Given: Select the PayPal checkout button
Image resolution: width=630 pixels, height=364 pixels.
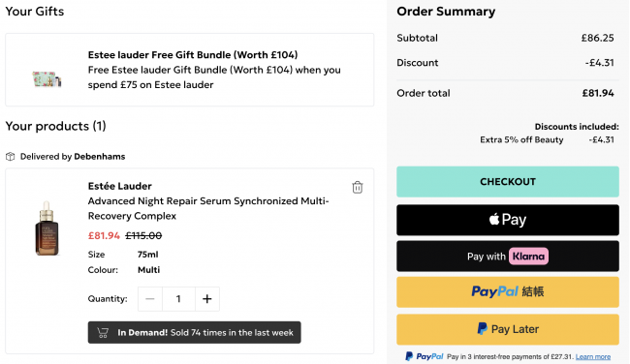Looking at the screenshot, I should point(508,291).
